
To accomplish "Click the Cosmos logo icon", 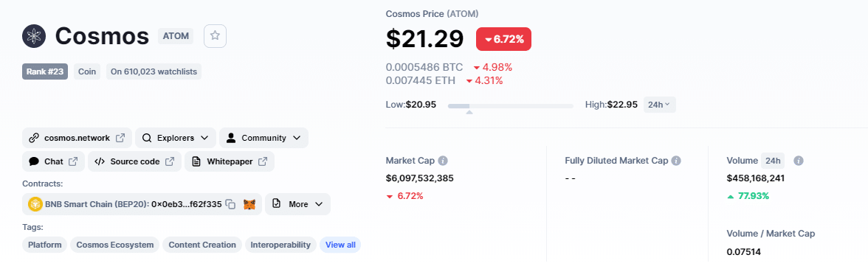I will pyautogui.click(x=34, y=36).
